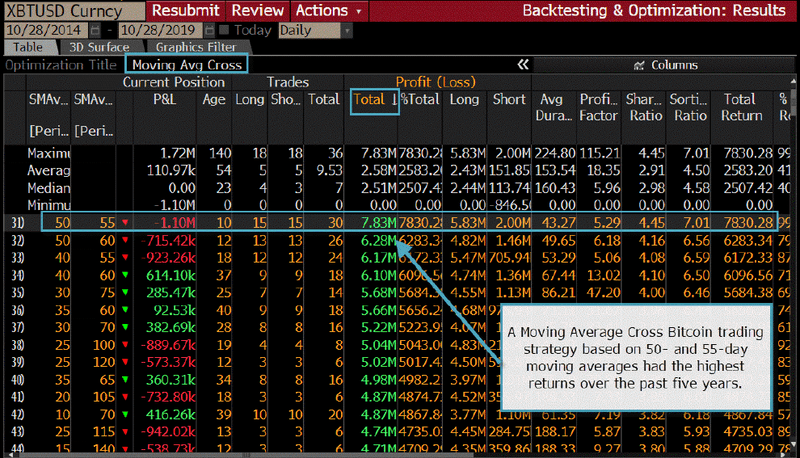Click red down arrow in row 31
The width and height of the screenshot is (800, 458).
click(123, 221)
